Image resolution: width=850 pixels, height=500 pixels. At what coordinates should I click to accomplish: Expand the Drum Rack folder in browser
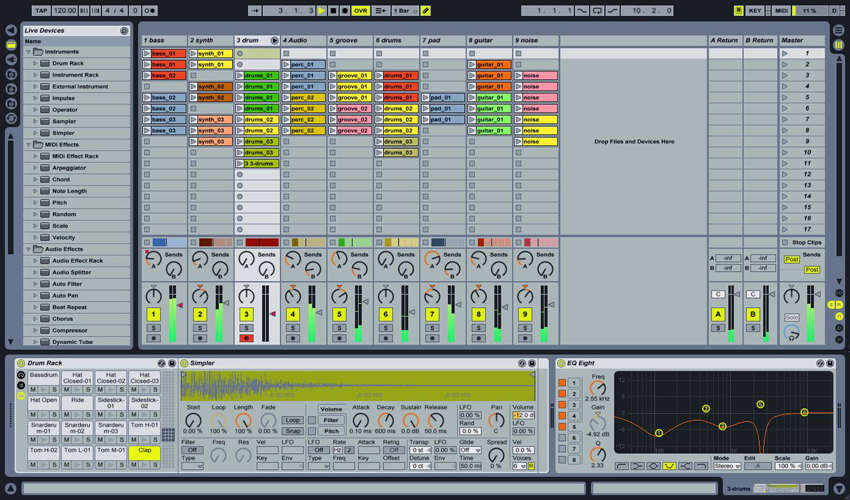pyautogui.click(x=36, y=63)
